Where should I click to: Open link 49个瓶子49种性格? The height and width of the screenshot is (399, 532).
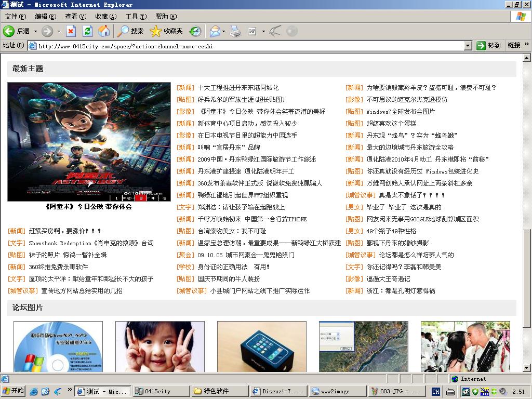coord(391,231)
